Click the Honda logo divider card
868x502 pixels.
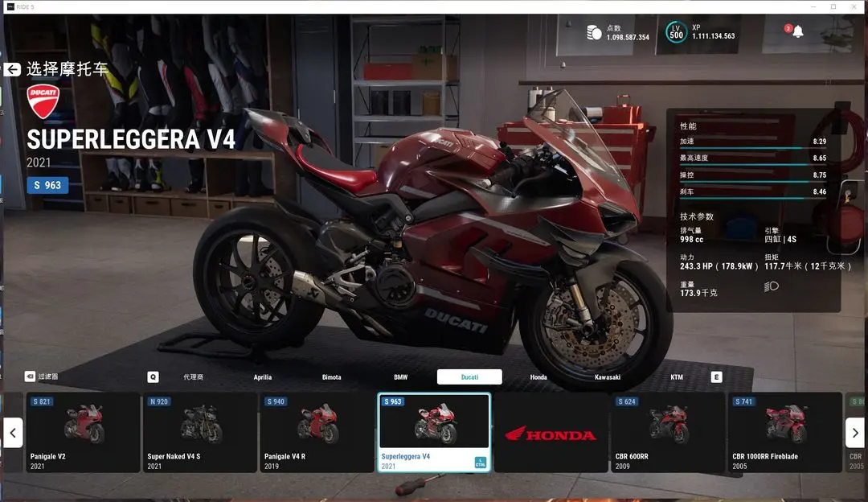pyautogui.click(x=551, y=433)
